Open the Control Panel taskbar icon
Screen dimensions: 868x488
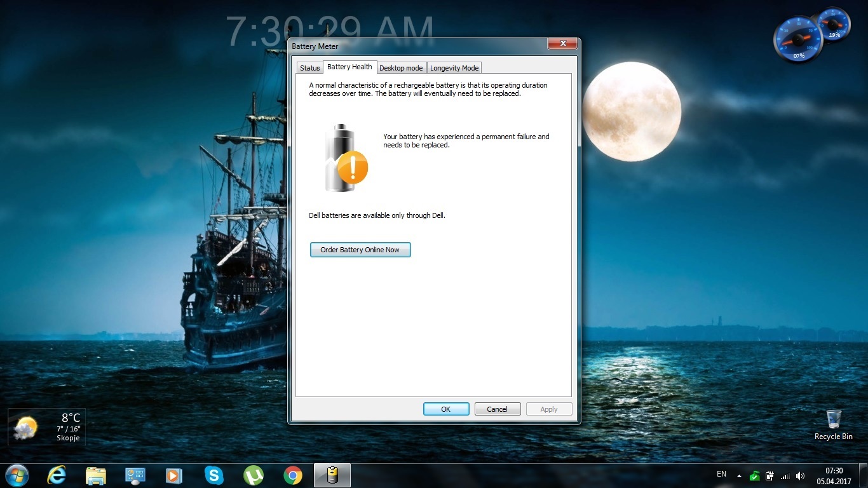tap(135, 475)
